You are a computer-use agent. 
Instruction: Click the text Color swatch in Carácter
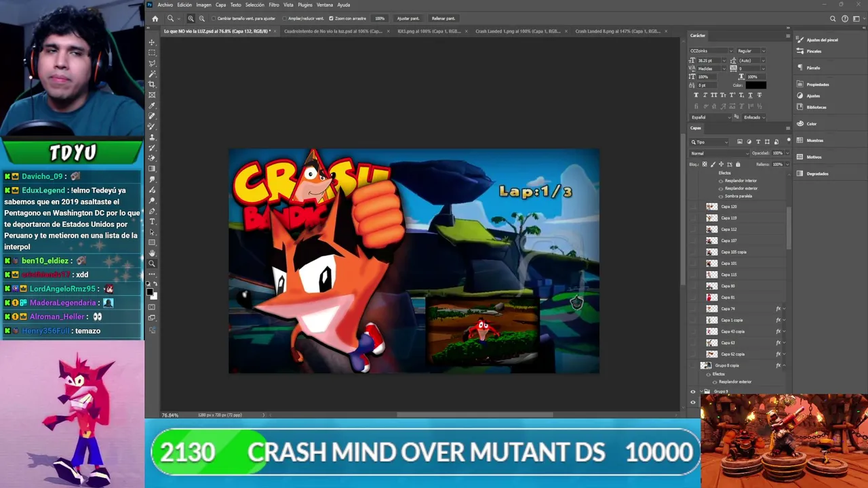coord(755,85)
